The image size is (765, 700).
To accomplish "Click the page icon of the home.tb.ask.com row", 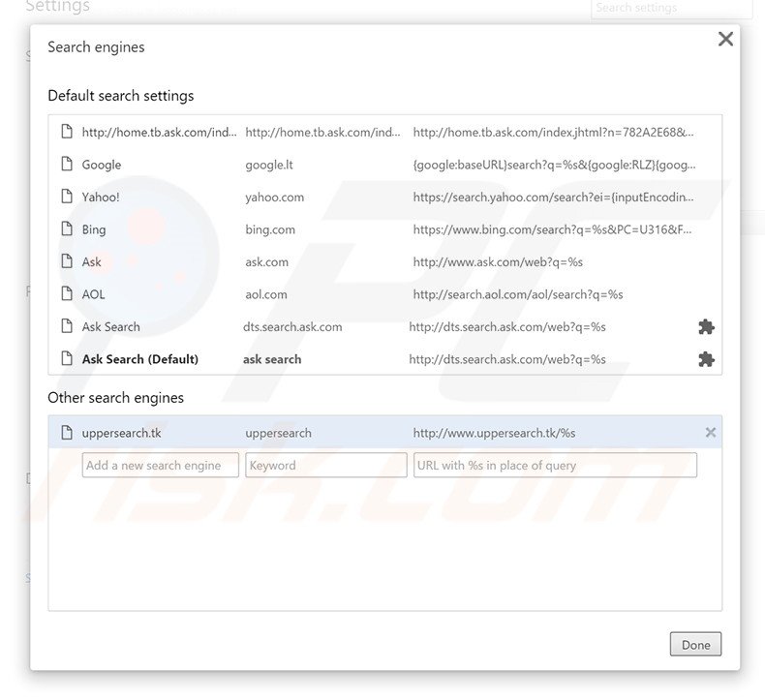I will 67,132.
